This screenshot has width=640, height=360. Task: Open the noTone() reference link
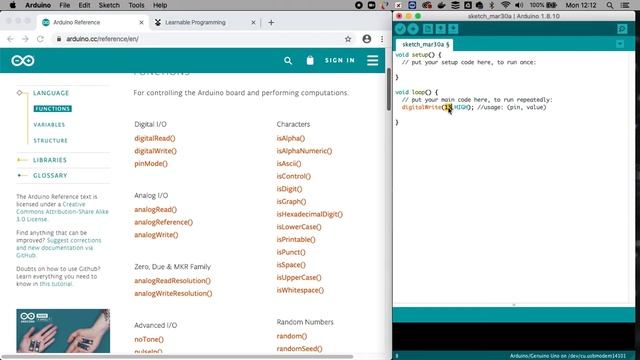click(x=149, y=339)
